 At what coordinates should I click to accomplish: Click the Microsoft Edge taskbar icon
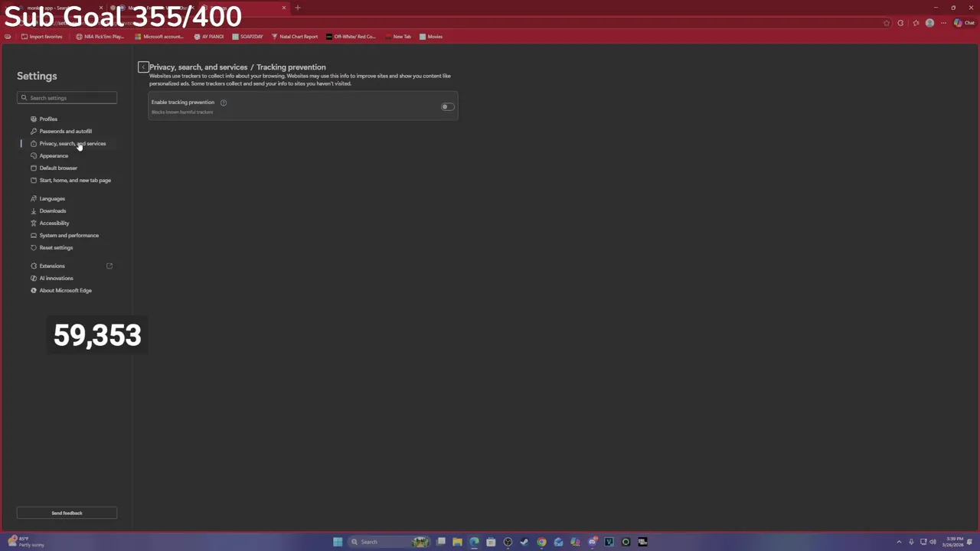coord(474,542)
